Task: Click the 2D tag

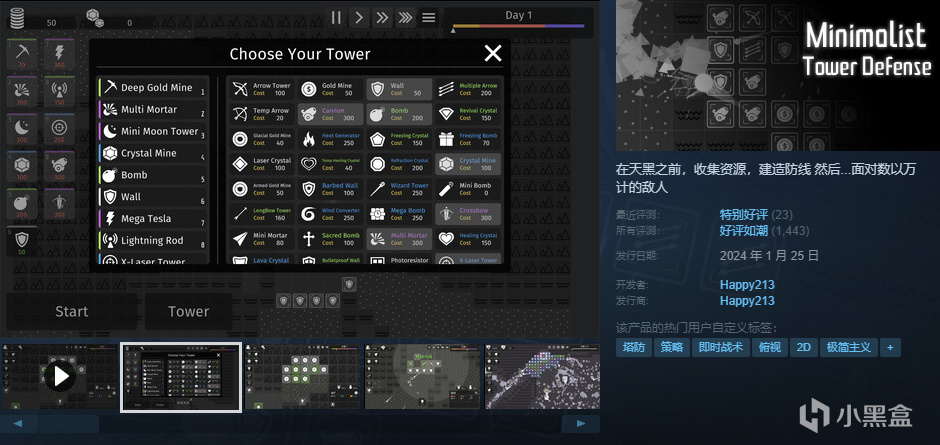Action: [x=804, y=347]
